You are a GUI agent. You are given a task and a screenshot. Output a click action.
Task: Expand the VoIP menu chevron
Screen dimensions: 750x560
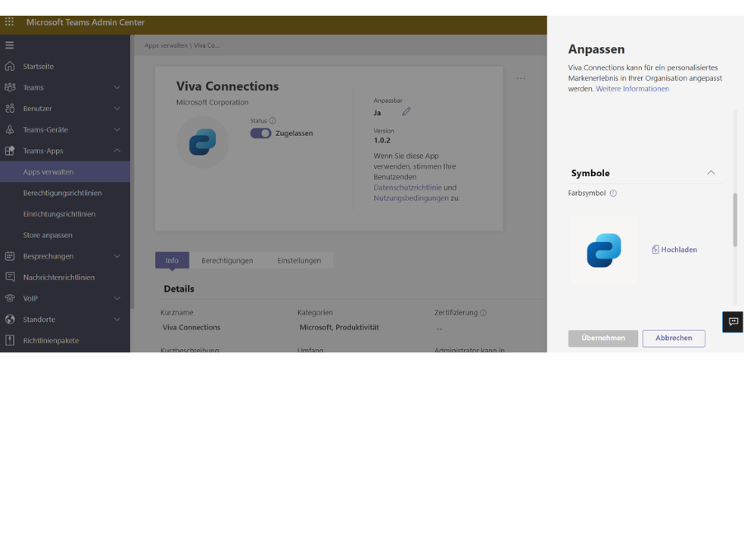point(117,298)
